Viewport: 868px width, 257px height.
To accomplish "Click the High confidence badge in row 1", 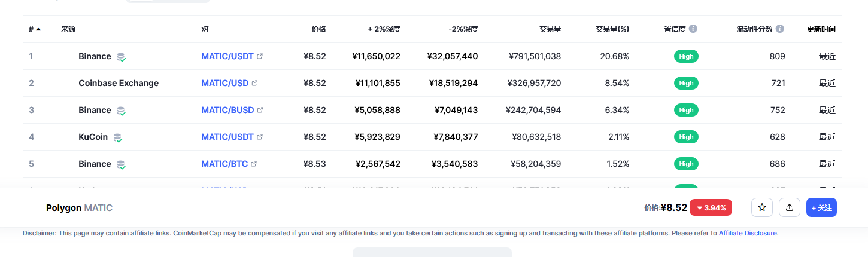I will click(x=686, y=56).
